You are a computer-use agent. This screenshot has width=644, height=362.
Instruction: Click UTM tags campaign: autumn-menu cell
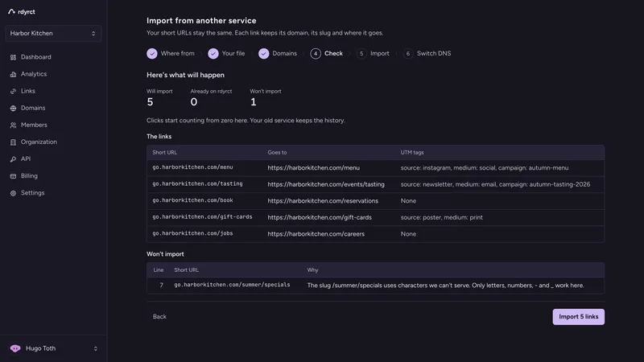485,168
